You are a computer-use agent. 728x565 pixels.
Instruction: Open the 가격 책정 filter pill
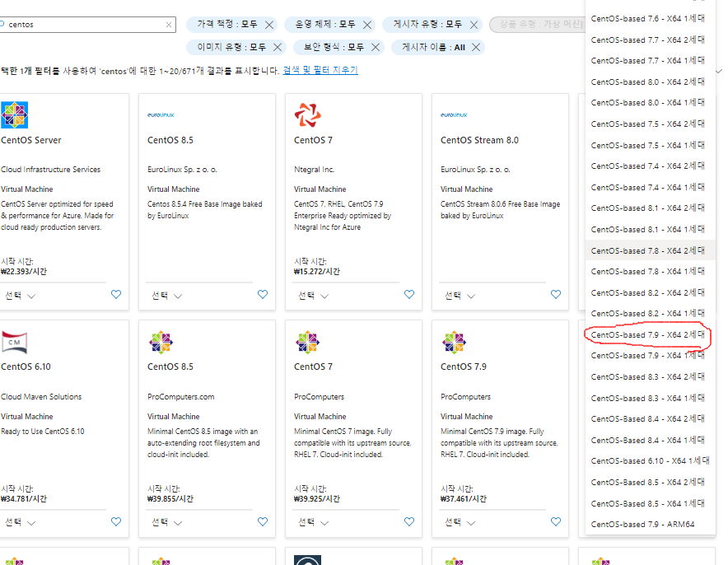coord(227,24)
